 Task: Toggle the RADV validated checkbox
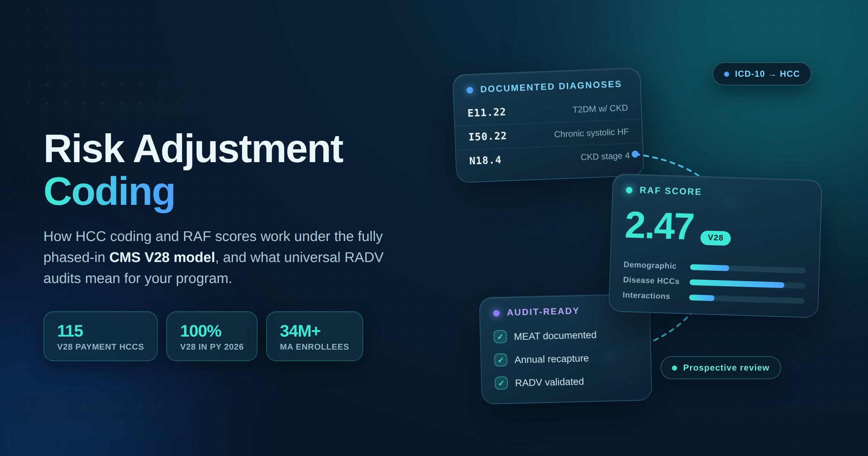[501, 383]
